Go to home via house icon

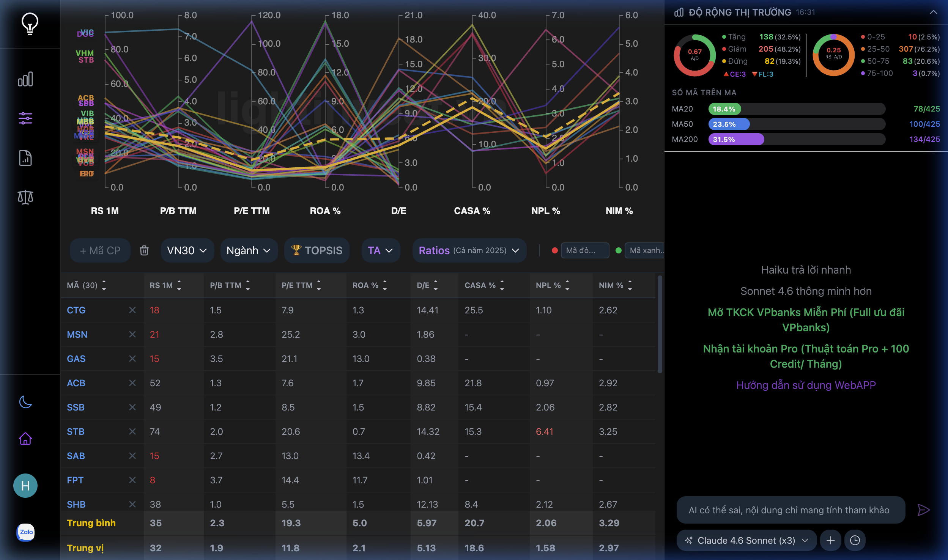click(25, 439)
